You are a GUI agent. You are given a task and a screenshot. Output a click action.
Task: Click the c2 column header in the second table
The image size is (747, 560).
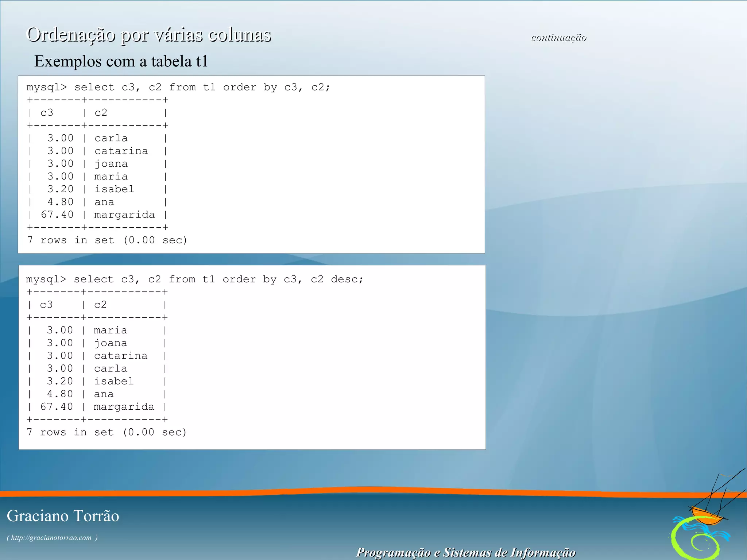(x=100, y=305)
